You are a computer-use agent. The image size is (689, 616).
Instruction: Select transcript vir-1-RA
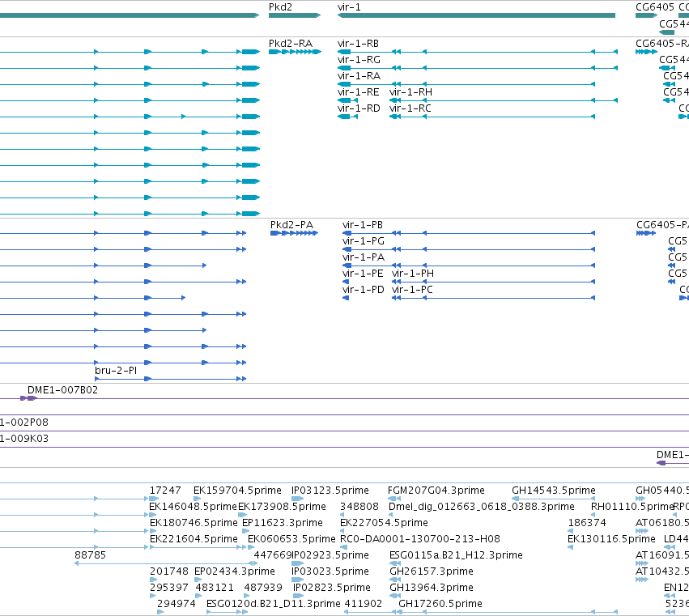point(359,76)
